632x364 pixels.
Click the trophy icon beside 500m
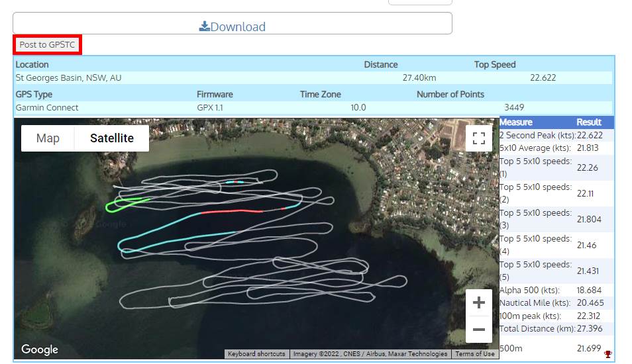(607, 355)
